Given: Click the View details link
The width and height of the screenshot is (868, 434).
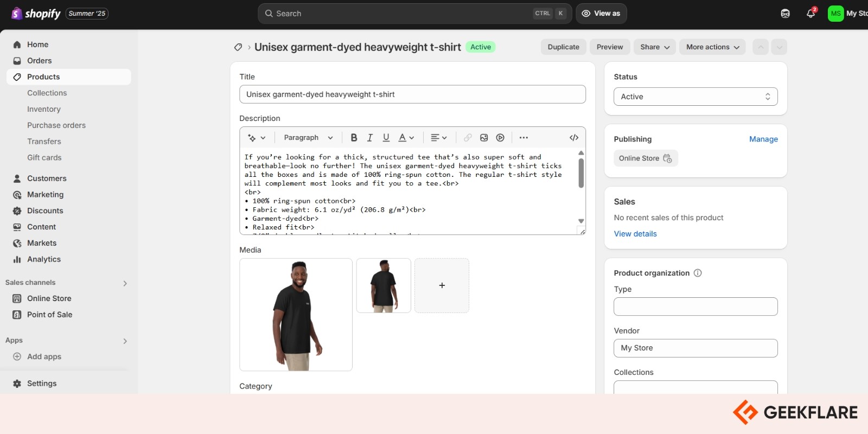Looking at the screenshot, I should (x=635, y=234).
